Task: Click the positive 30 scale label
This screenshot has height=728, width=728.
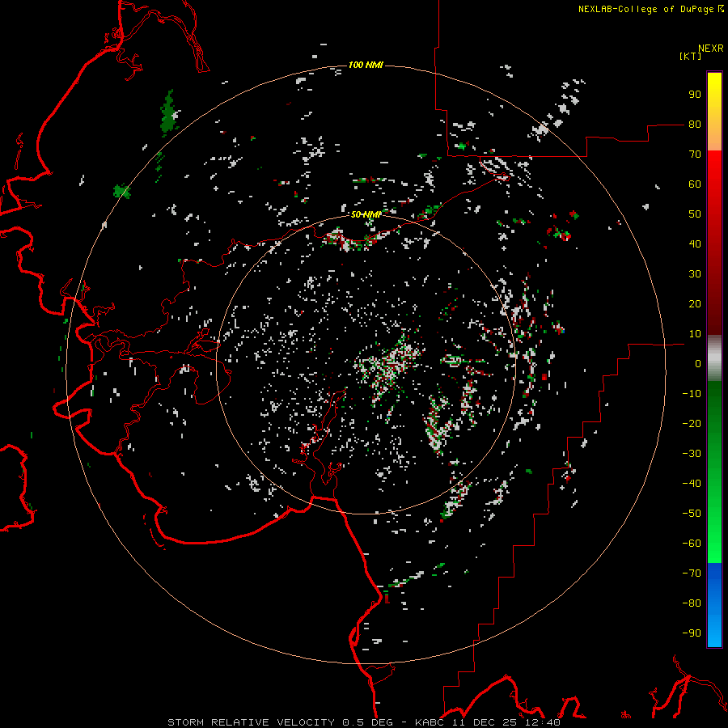Action: (695, 274)
